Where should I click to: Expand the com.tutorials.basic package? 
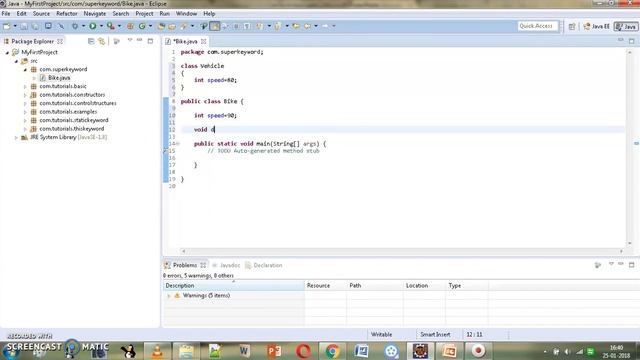(x=25, y=87)
